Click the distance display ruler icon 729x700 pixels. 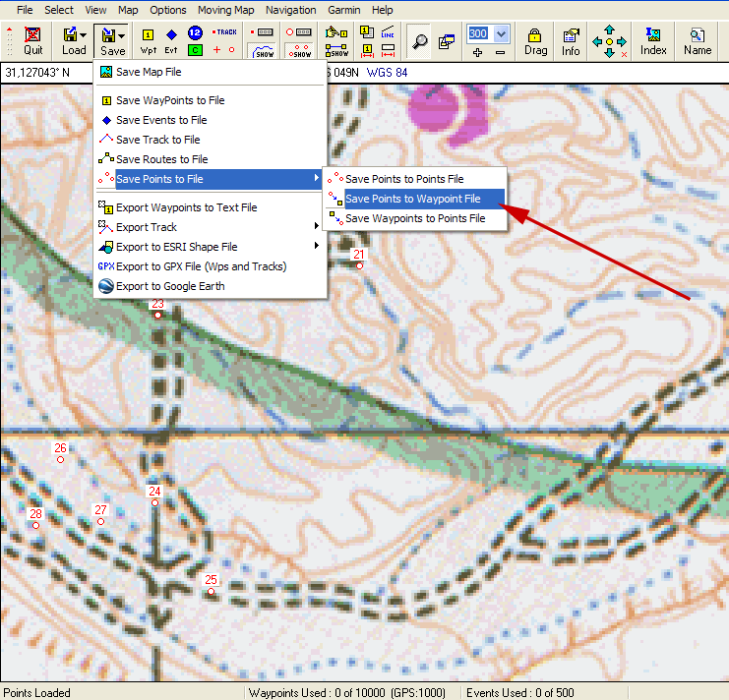pos(388,50)
